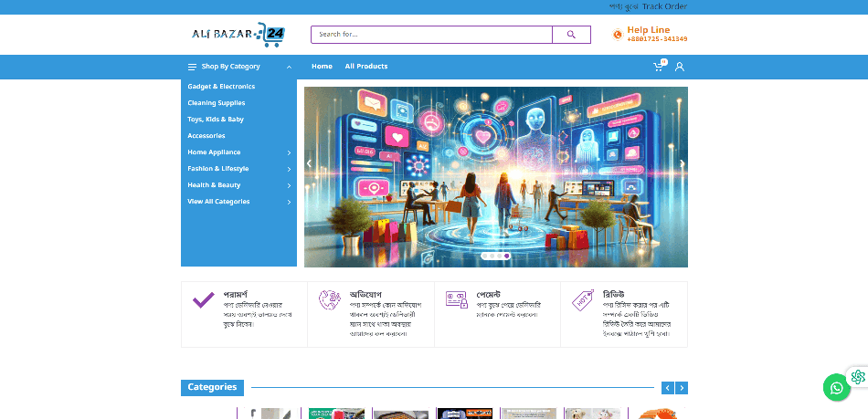Expand Fashion & Lifestyle submenu arrow
This screenshot has width=868, height=419.
[289, 169]
